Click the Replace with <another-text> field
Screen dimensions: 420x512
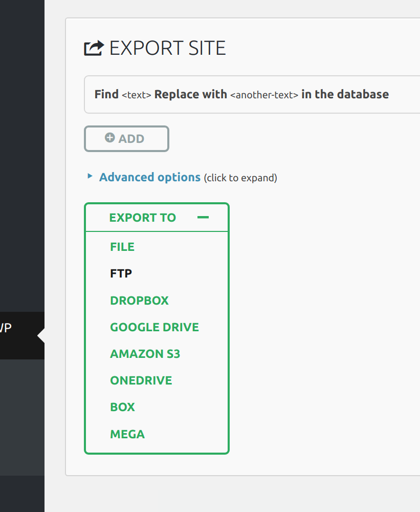coord(264,95)
